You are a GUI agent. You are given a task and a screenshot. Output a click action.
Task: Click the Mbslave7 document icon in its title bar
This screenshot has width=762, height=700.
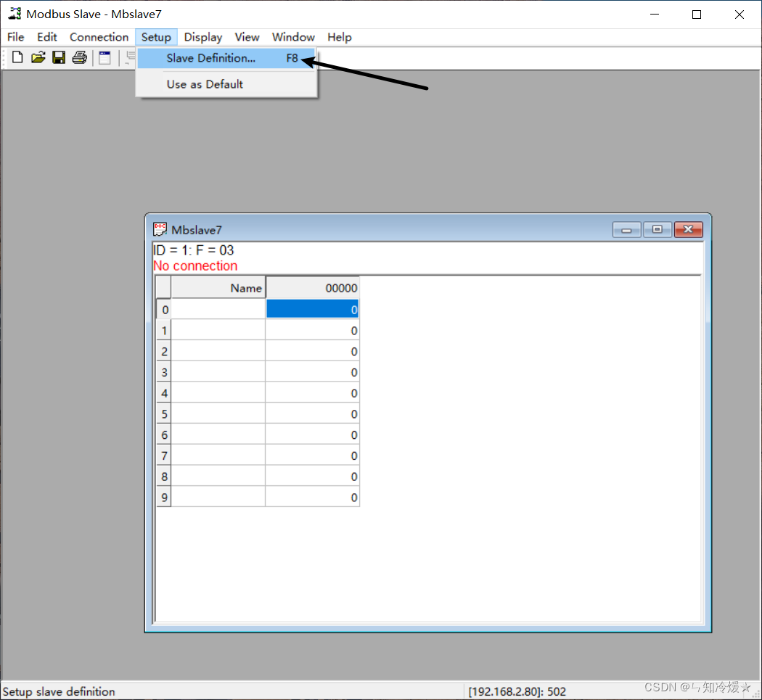(160, 229)
